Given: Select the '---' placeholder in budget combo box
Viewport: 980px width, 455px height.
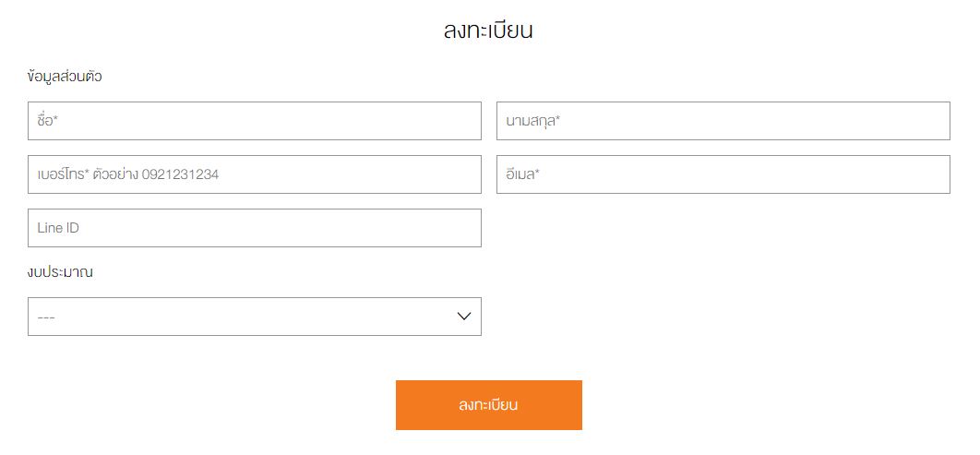Looking at the screenshot, I should (x=46, y=317).
